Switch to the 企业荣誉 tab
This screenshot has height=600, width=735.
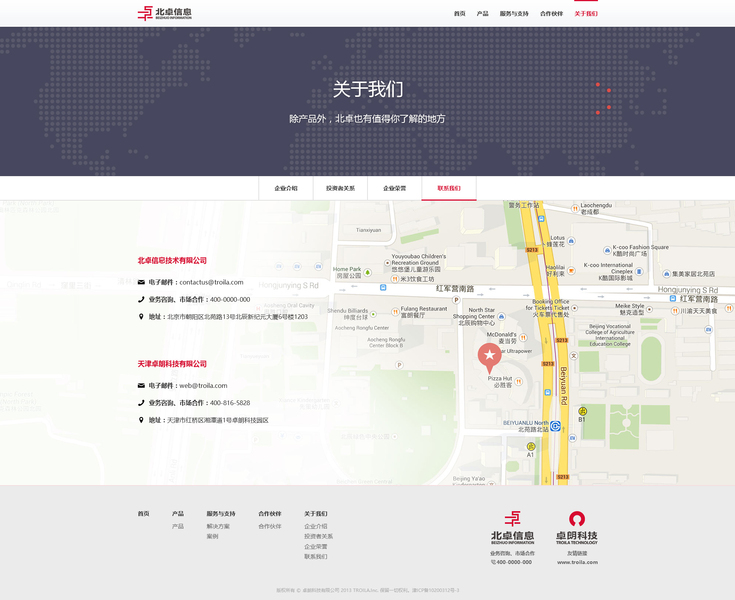coord(395,188)
